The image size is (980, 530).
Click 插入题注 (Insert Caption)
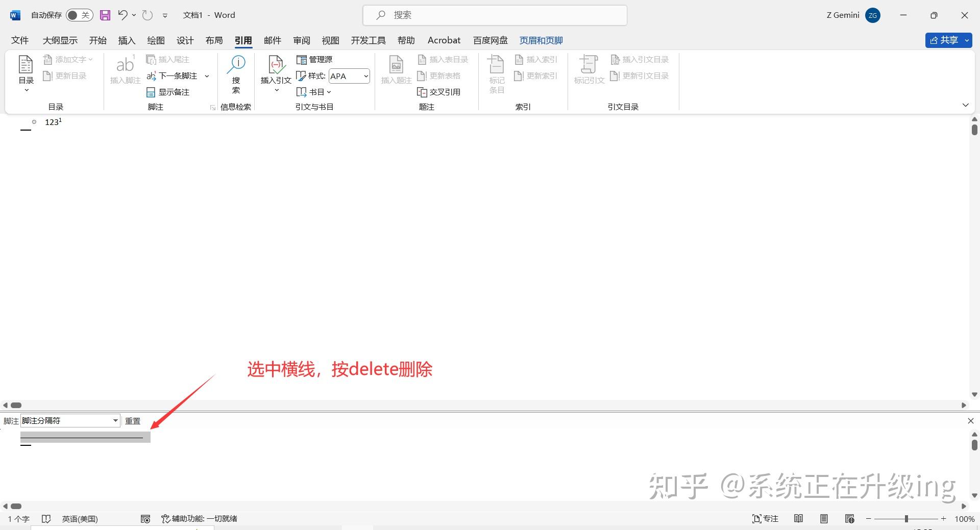coord(396,70)
